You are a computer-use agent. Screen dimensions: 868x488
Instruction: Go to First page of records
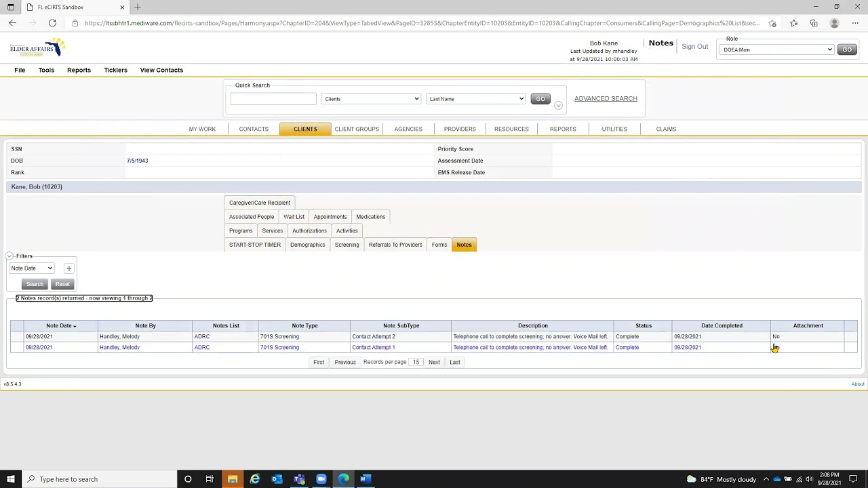319,363
